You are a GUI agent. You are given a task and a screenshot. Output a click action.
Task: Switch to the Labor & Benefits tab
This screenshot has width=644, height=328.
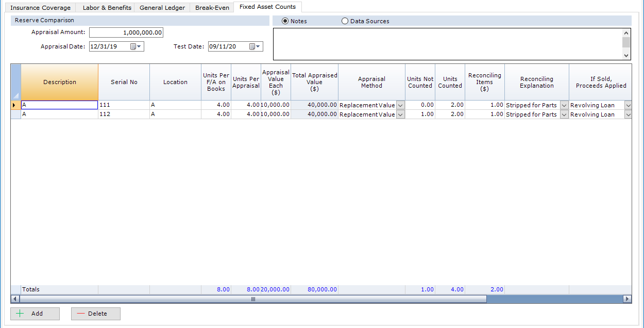(x=107, y=8)
